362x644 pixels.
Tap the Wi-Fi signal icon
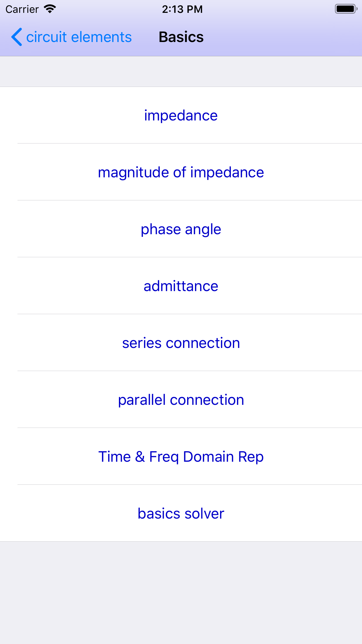coord(49,9)
